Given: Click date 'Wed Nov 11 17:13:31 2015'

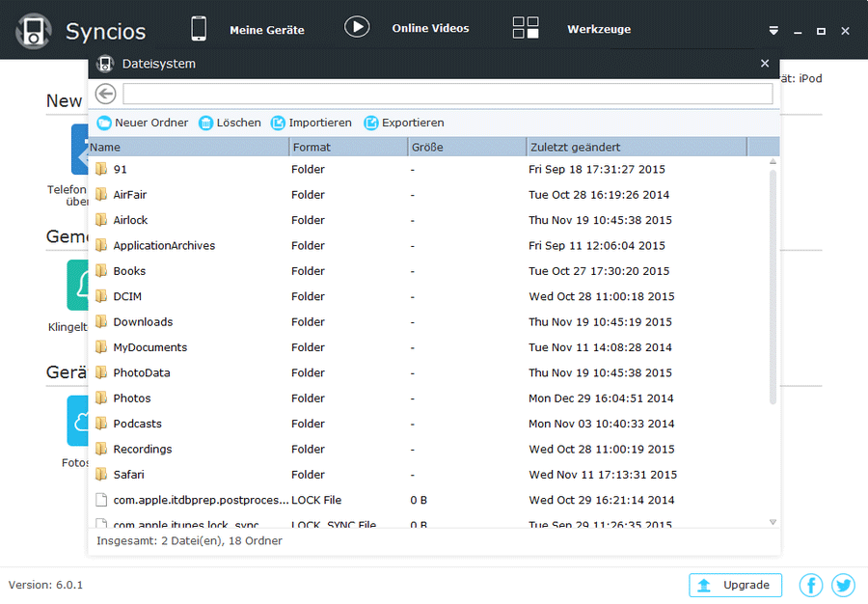Looking at the screenshot, I should click(x=602, y=475).
